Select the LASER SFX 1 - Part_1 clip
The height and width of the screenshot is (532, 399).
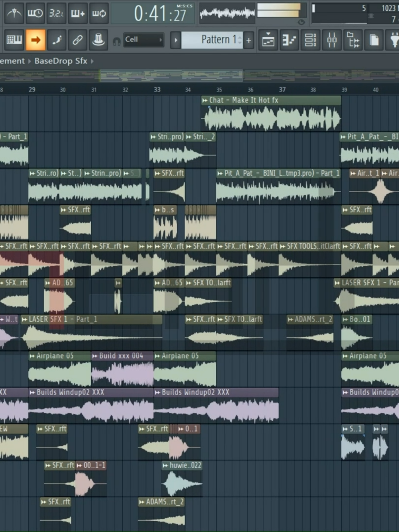[92, 332]
